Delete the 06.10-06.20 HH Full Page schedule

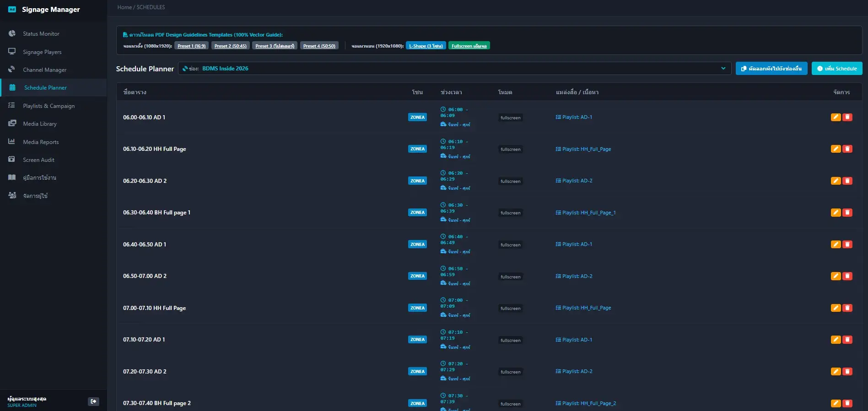(847, 149)
